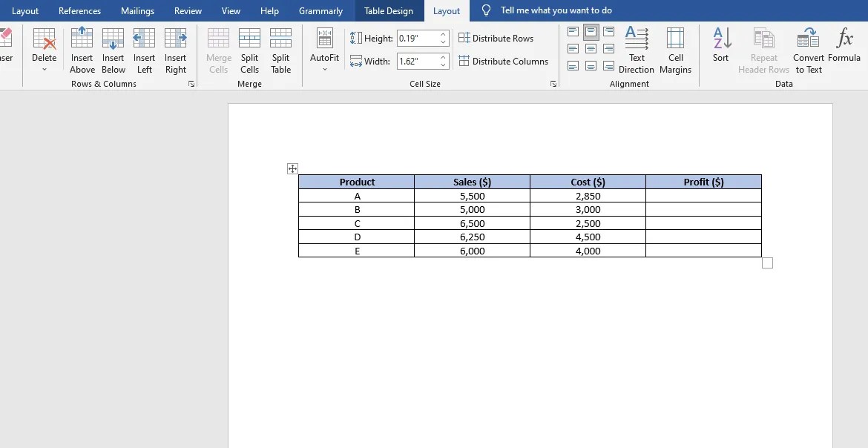Toggle Align Top Center alignment
The width and height of the screenshot is (868, 448).
(591, 32)
